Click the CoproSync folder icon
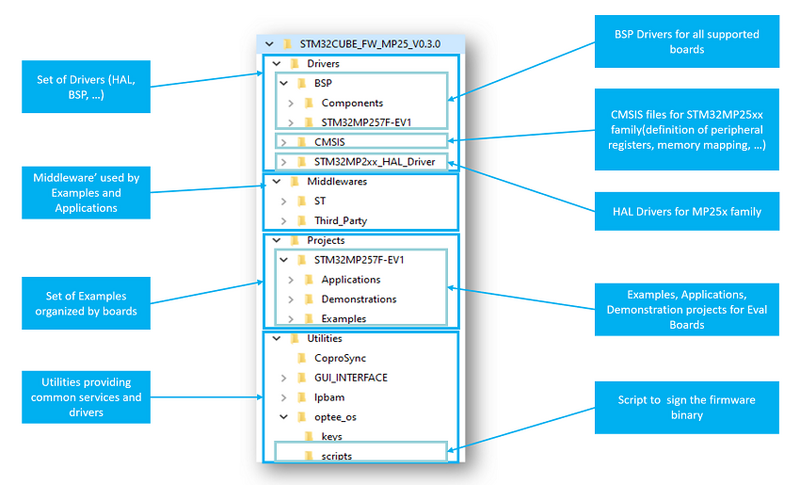Viewport: 800px width, 485px height. pos(302,359)
